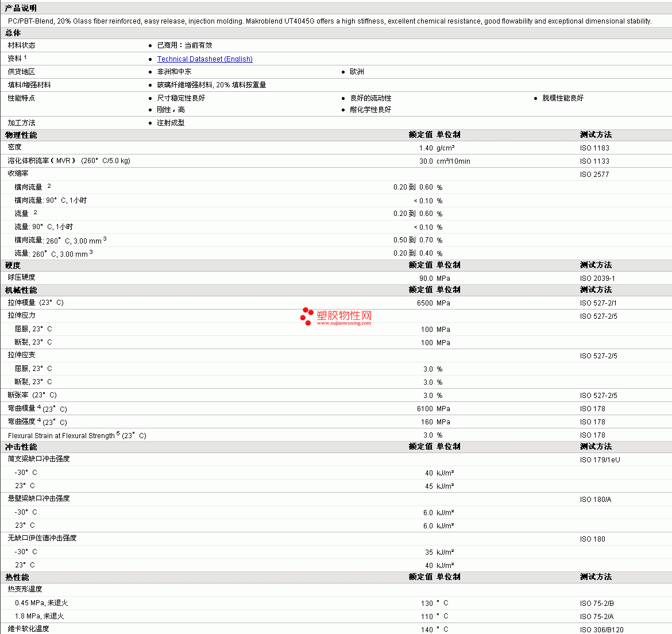This screenshot has width=672, height=634.
Task: Select the feature 脱模性能良好
Action: click(x=563, y=98)
